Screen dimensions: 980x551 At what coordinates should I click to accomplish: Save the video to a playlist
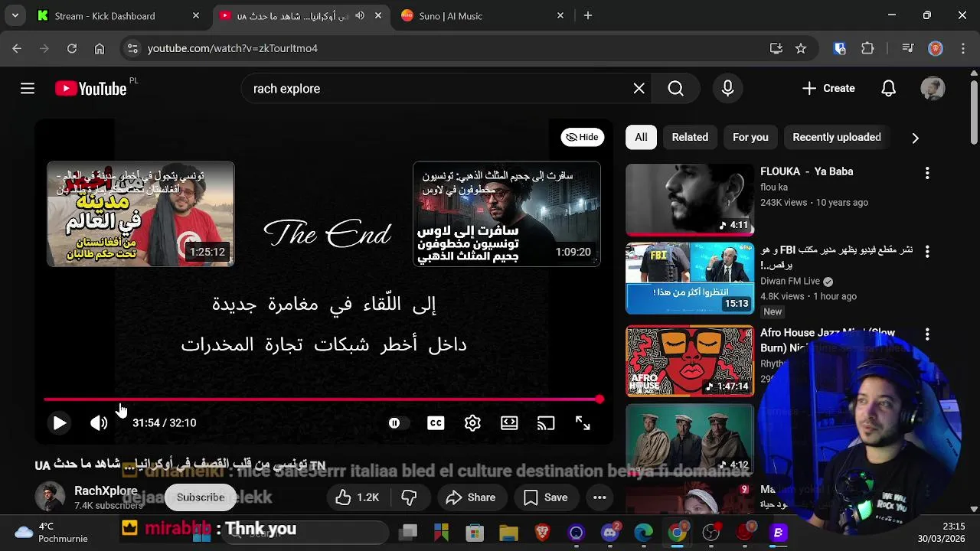point(545,497)
